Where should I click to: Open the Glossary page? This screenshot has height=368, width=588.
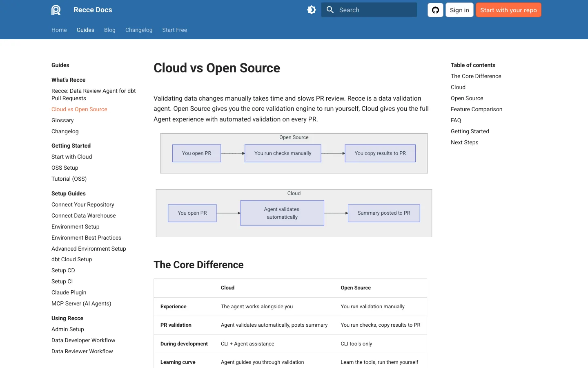click(x=62, y=120)
